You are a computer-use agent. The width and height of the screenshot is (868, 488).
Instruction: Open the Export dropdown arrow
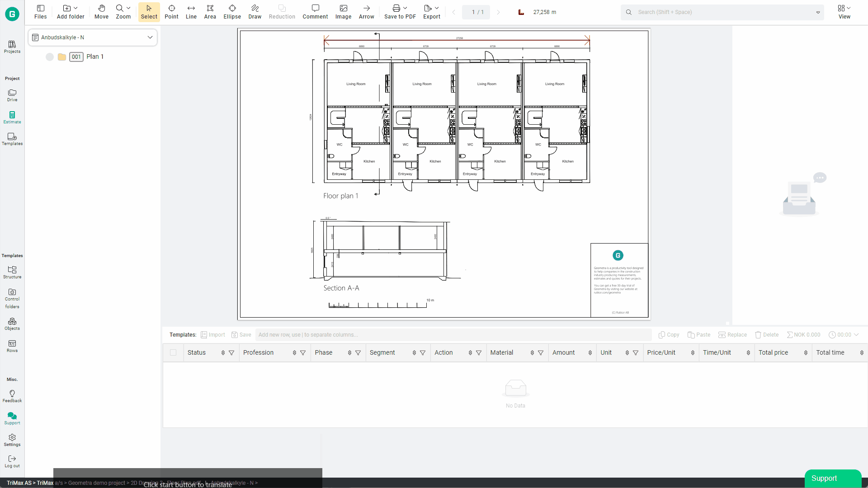point(437,8)
